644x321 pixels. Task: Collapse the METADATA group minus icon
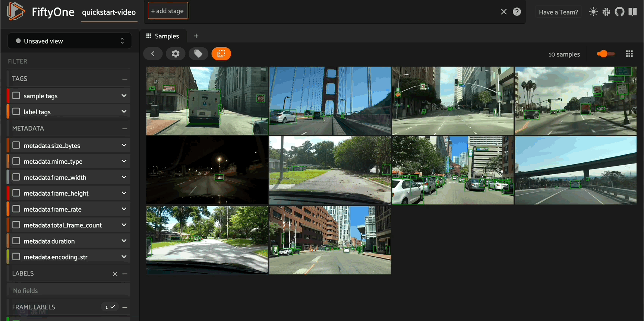pyautogui.click(x=125, y=128)
